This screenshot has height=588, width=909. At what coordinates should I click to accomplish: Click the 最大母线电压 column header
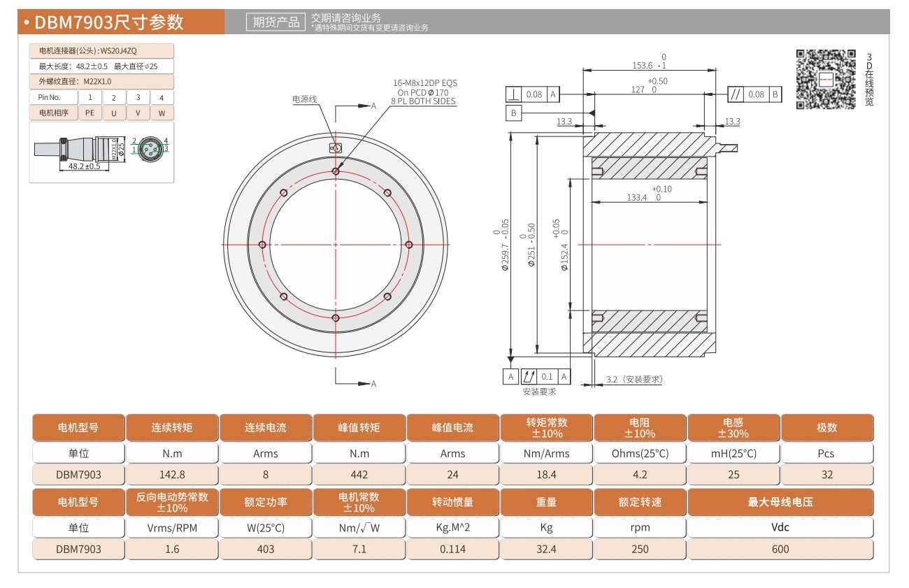(781, 502)
